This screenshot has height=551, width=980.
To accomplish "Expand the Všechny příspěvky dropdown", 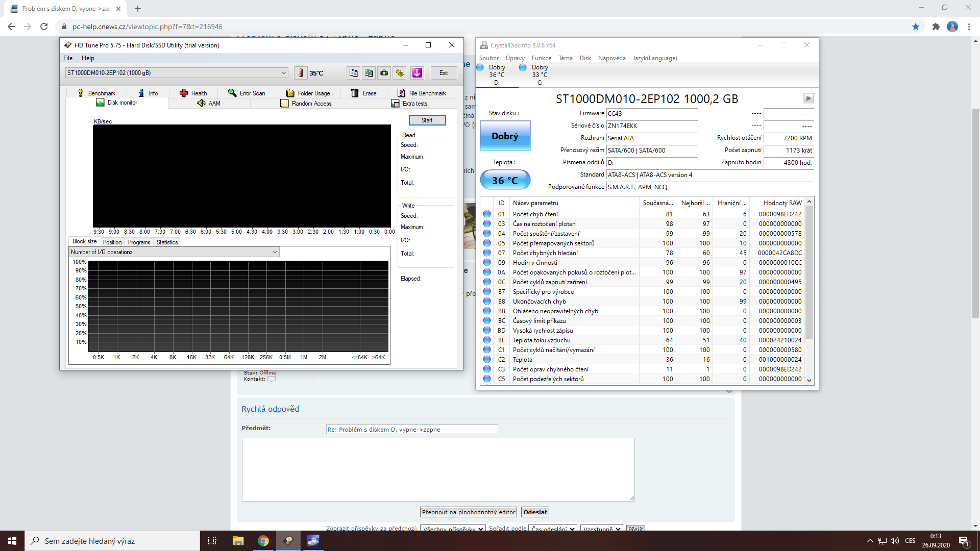I will click(x=452, y=529).
